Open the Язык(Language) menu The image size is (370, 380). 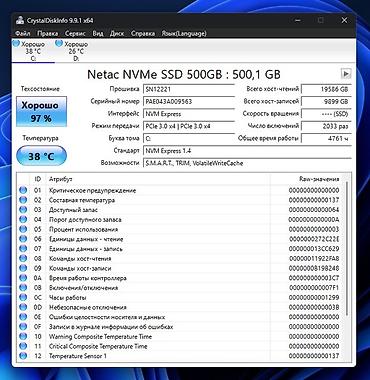pos(184,33)
